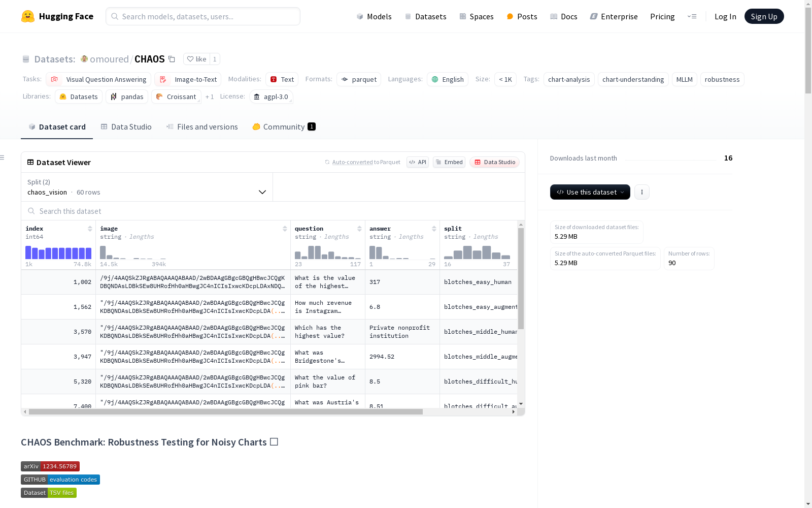The height and width of the screenshot is (508, 812).
Task: Open the Use this dataset dropdown
Action: (x=590, y=192)
